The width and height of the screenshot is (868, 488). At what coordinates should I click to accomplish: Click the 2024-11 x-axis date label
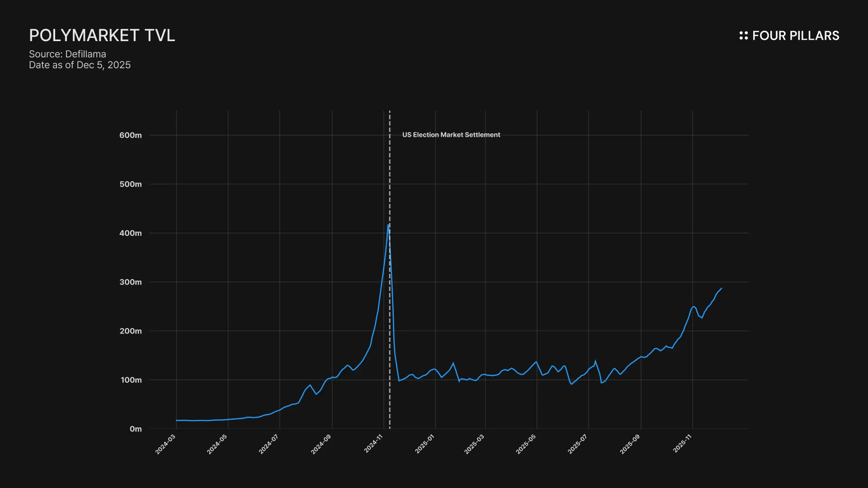pyautogui.click(x=373, y=444)
